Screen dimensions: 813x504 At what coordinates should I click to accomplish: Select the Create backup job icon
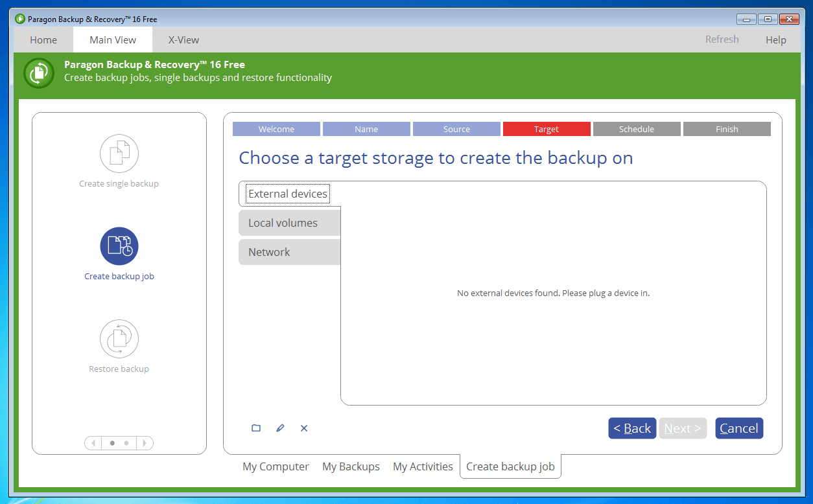pyautogui.click(x=119, y=246)
